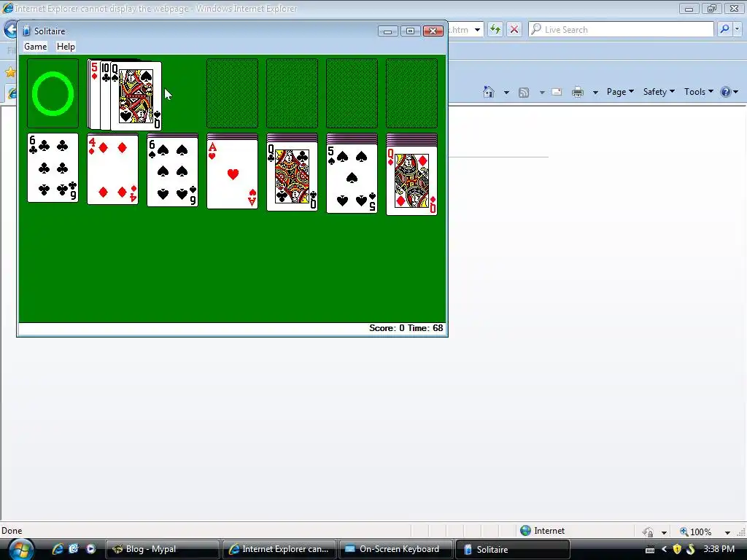Open the Tools menu in IE
Image resolution: width=747 pixels, height=560 pixels.
coord(698,92)
